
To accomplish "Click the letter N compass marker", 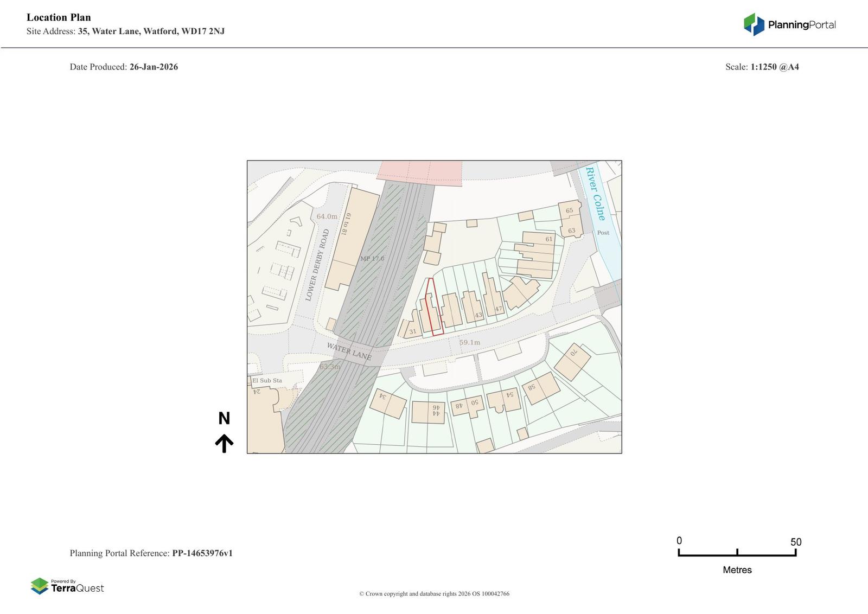I will [224, 418].
